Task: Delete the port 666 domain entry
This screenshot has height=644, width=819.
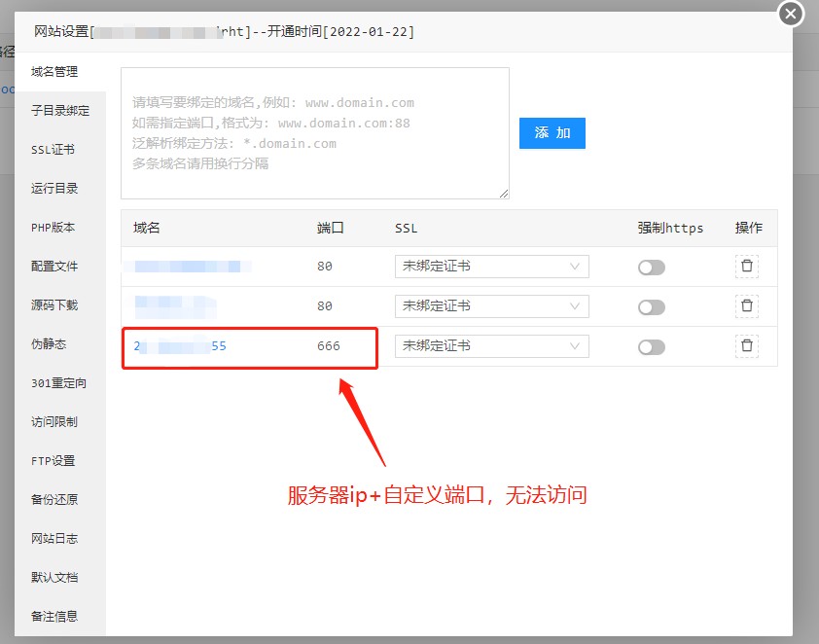Action: click(x=746, y=346)
